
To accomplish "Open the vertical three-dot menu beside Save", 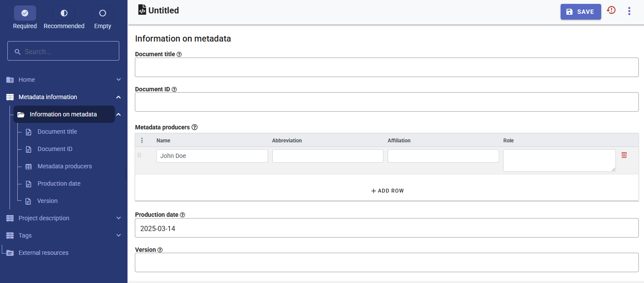I will pos(629,11).
